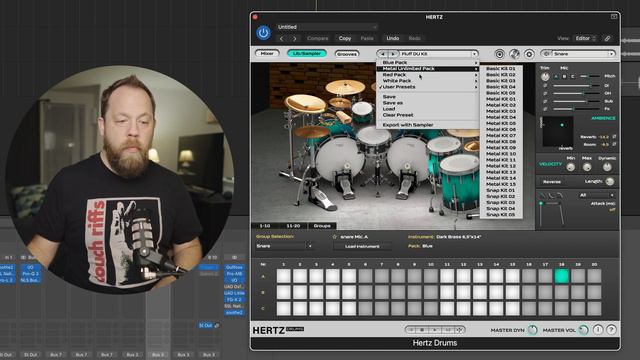This screenshot has height=360, width=640.
Task: Click the Compare button
Action: [x=317, y=38]
